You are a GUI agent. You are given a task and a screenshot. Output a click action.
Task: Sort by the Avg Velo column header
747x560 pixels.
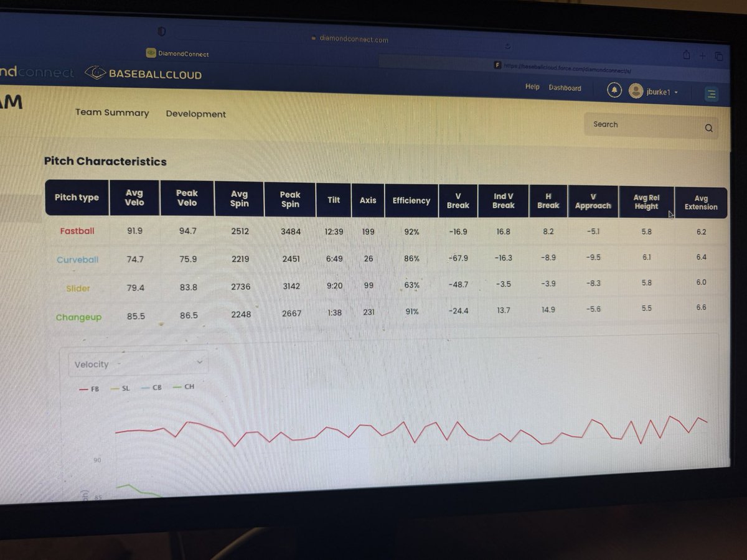(x=134, y=198)
